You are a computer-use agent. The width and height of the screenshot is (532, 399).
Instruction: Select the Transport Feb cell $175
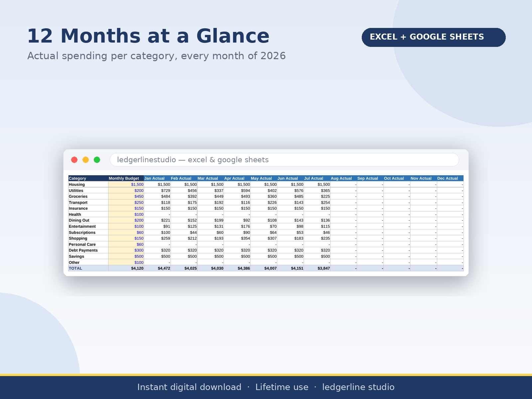point(184,202)
